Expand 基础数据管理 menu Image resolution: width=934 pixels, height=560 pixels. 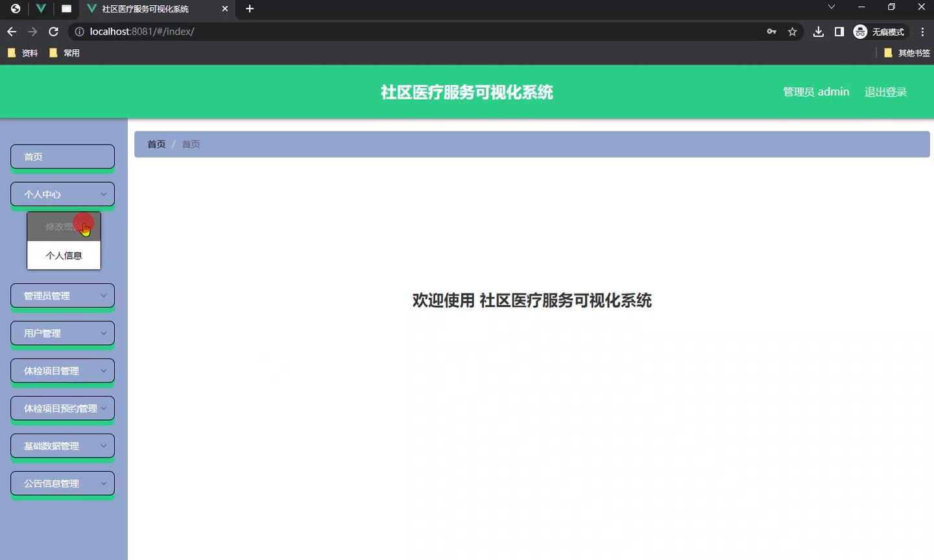62,446
